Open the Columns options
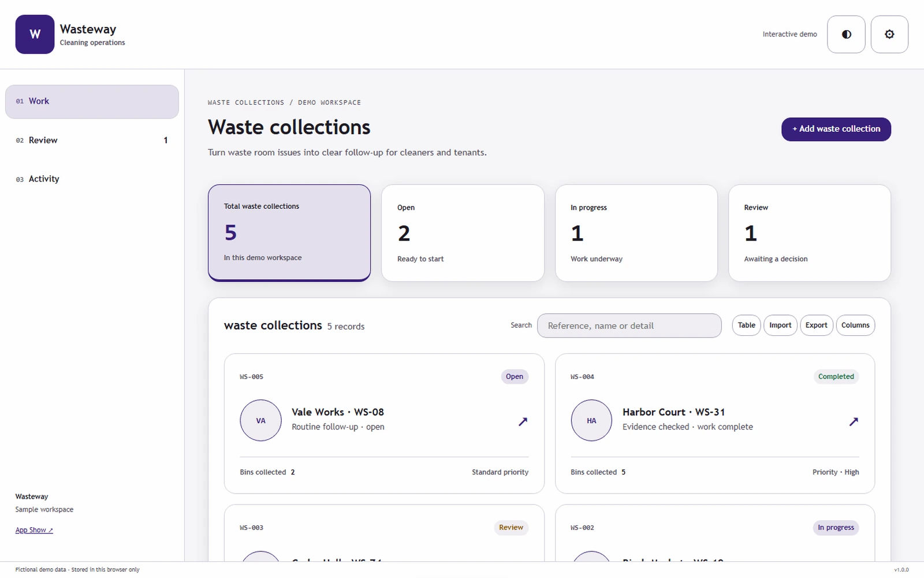This screenshot has width=924, height=578. click(855, 325)
